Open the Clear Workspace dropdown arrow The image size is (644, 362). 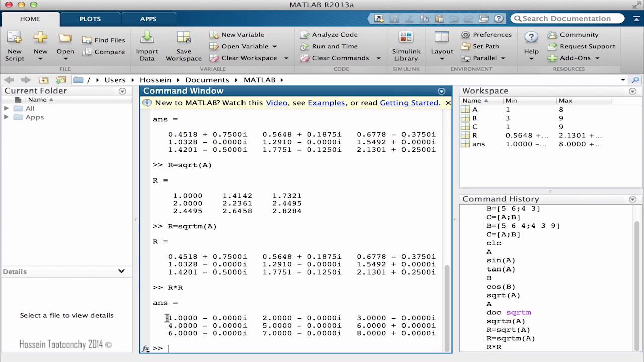coord(286,58)
